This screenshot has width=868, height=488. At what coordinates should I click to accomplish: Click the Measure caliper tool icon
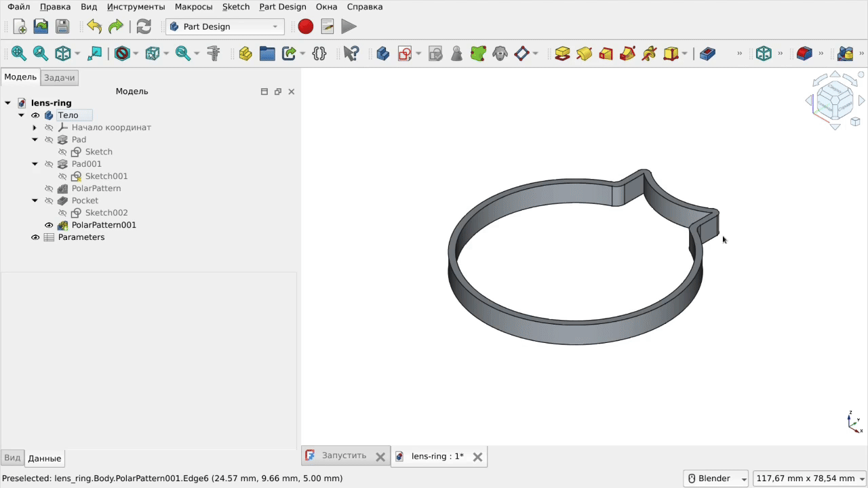[214, 54]
